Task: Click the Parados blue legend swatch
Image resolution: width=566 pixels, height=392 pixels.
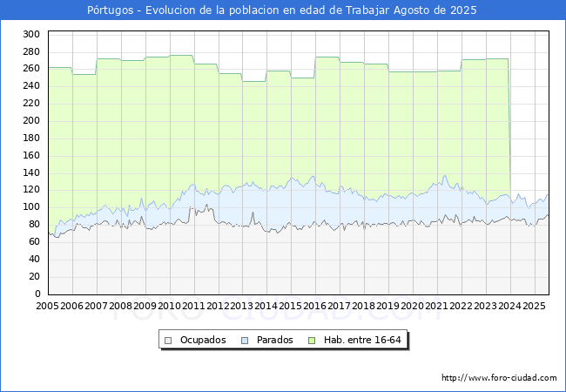Action: tap(245, 341)
